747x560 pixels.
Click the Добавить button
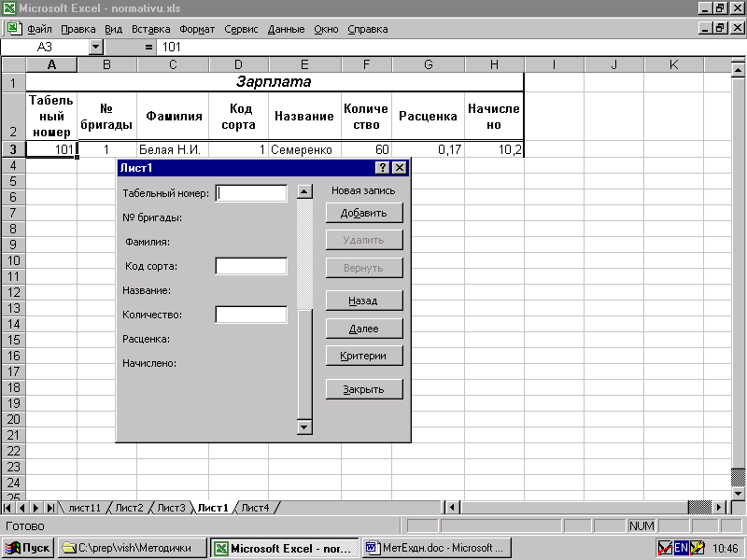click(x=364, y=213)
